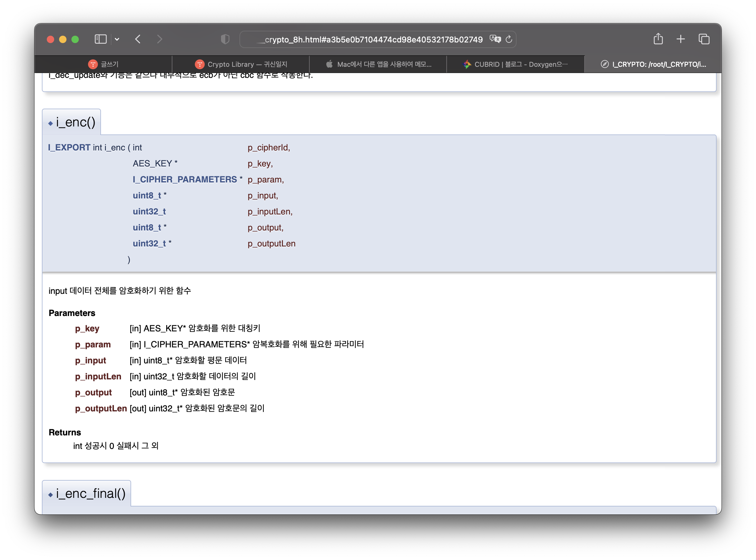756x560 pixels.
Task: Switch to the 글쓰기 tab
Action: (103, 64)
